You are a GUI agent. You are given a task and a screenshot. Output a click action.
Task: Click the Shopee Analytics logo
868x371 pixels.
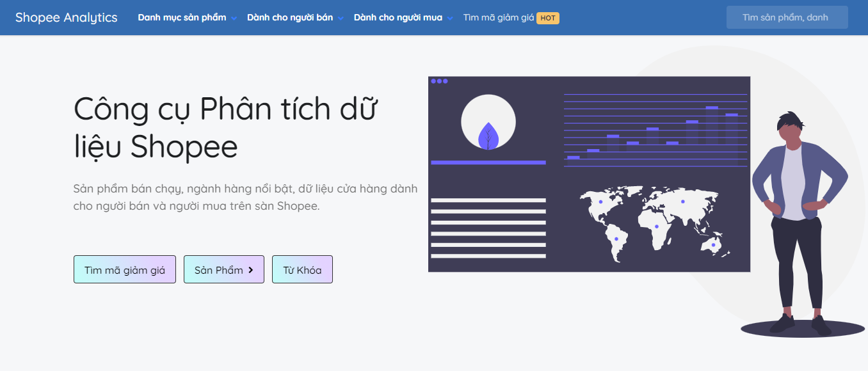coord(66,17)
